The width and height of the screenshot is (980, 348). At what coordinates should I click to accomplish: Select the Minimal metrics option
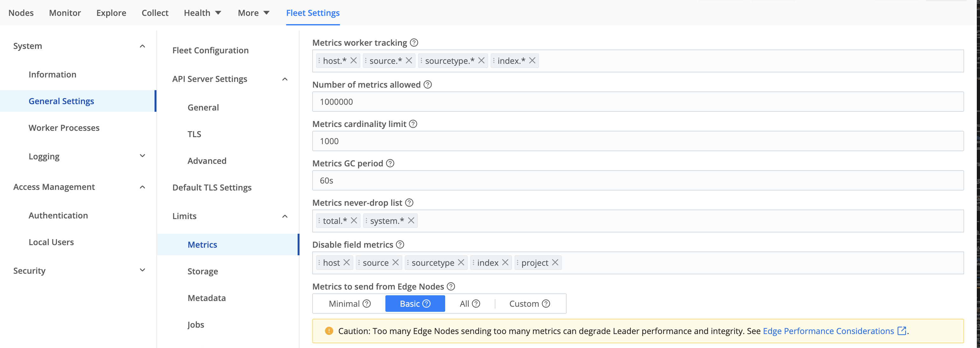tap(345, 304)
